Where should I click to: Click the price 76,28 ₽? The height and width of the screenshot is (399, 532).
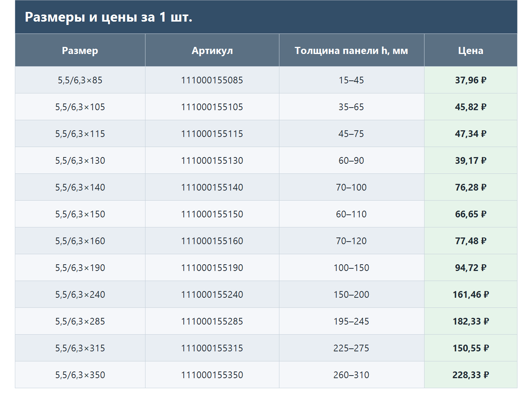(x=471, y=187)
